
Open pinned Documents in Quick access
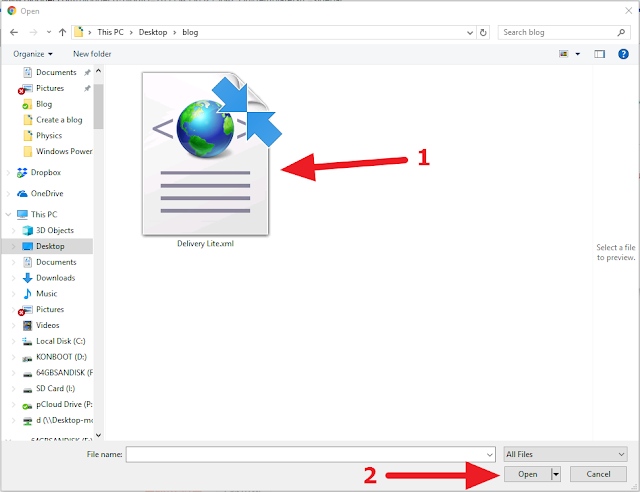(x=56, y=72)
